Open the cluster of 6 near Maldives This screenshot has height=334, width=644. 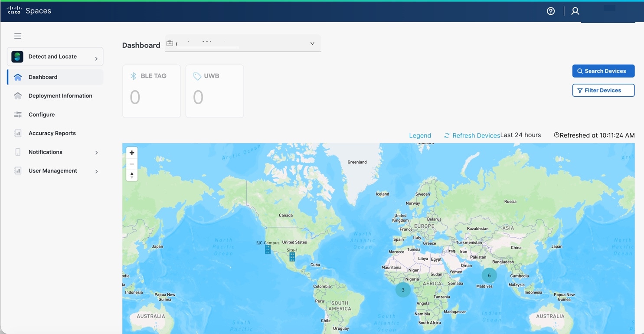point(489,275)
